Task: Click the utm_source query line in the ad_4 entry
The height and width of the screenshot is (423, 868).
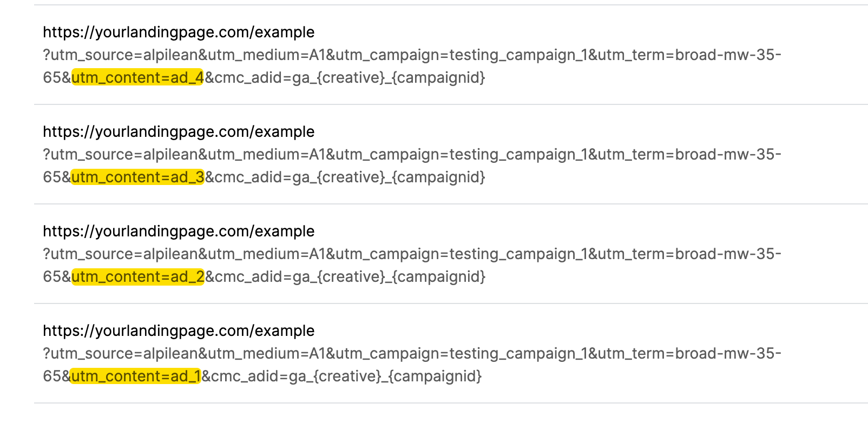Action: (x=412, y=55)
